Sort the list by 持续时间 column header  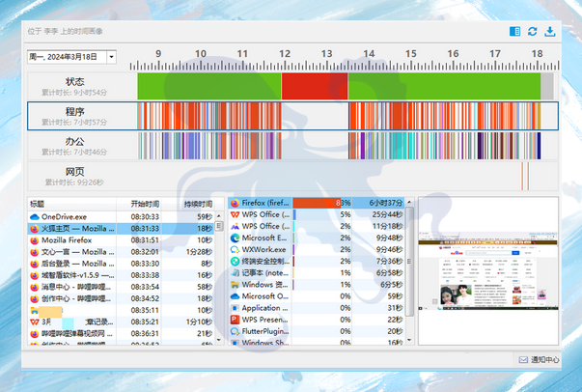[x=200, y=204]
